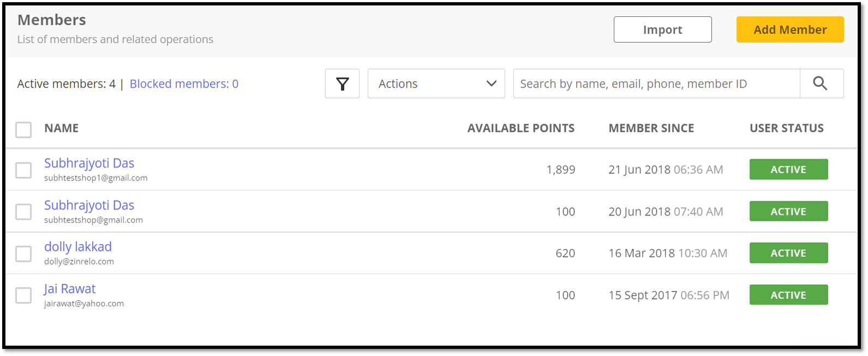868x356 pixels.
Task: Click the Import button
Action: pyautogui.click(x=662, y=29)
